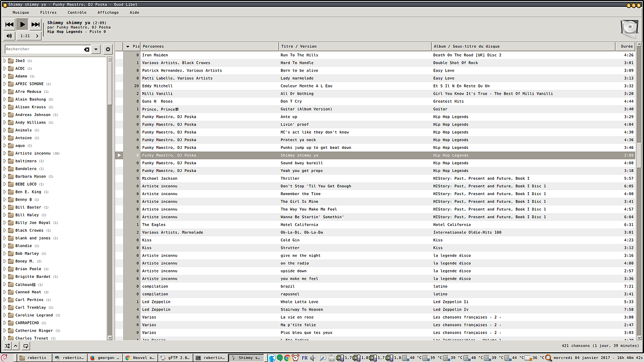The height and width of the screenshot is (362, 644).
Task: Open the Aide menu
Action: tap(135, 13)
